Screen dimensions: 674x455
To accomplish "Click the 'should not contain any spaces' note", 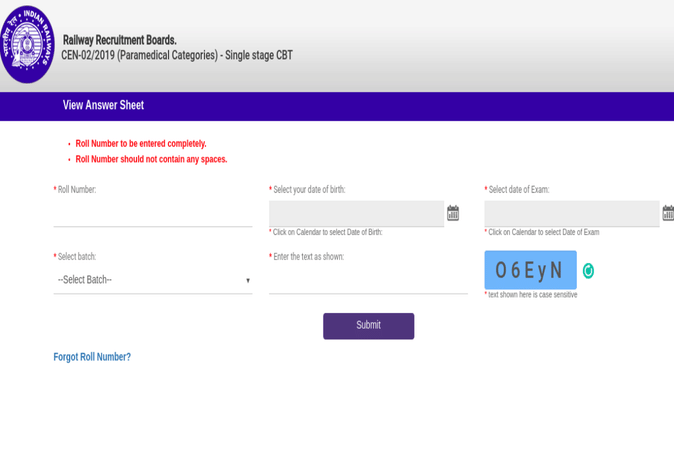I will [151, 159].
